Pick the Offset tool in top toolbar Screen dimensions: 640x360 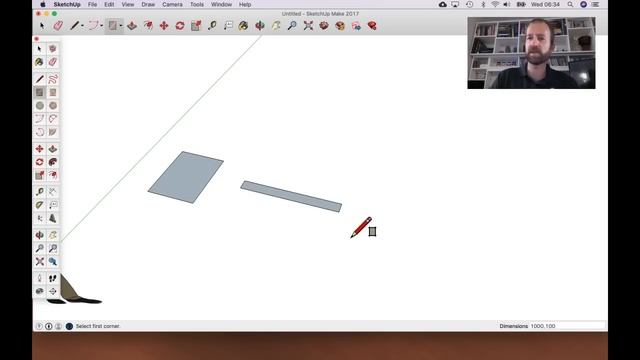(148, 26)
